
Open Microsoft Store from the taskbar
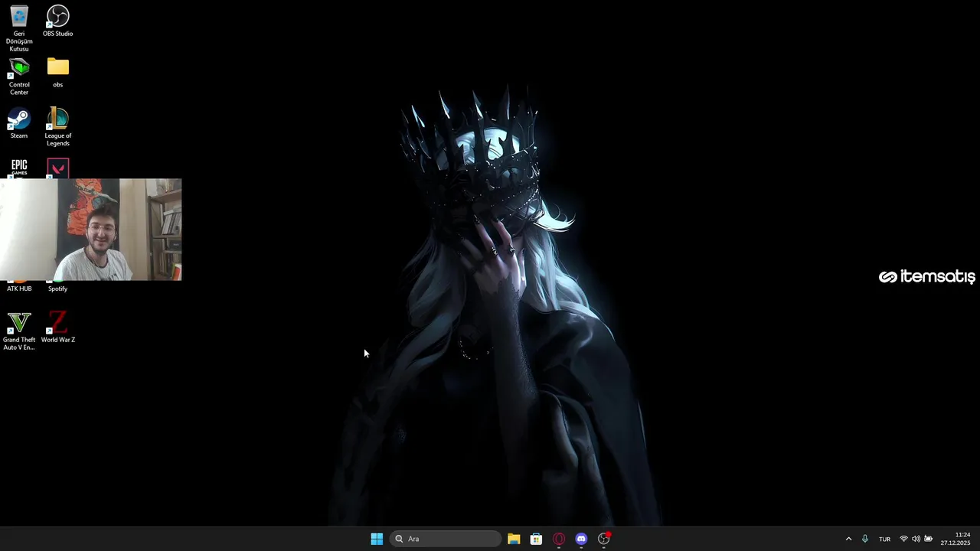click(536, 539)
